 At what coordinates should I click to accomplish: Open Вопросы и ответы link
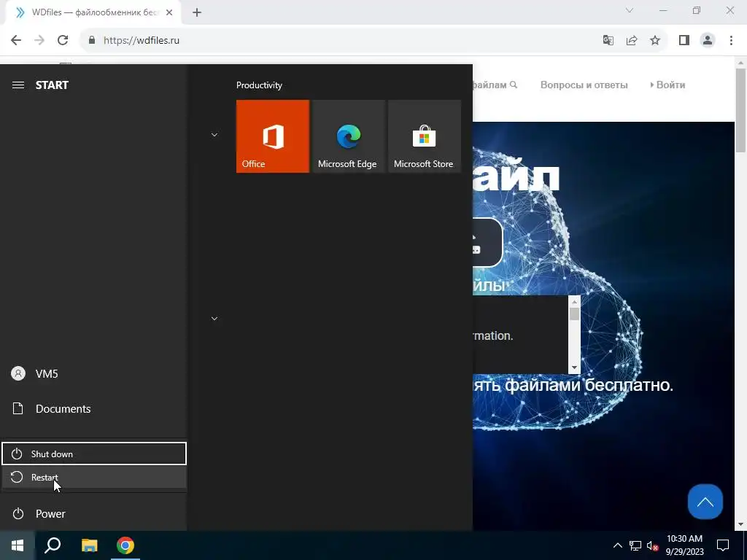coord(584,85)
